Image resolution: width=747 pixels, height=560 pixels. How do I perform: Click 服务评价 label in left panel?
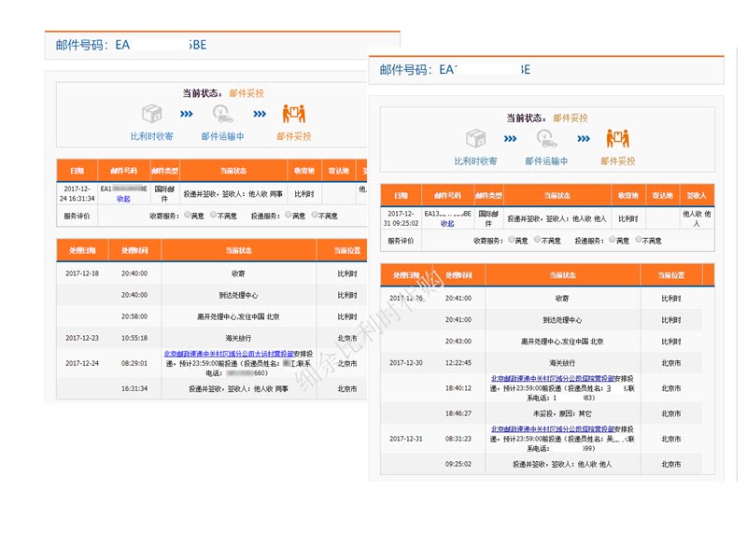coord(77,216)
